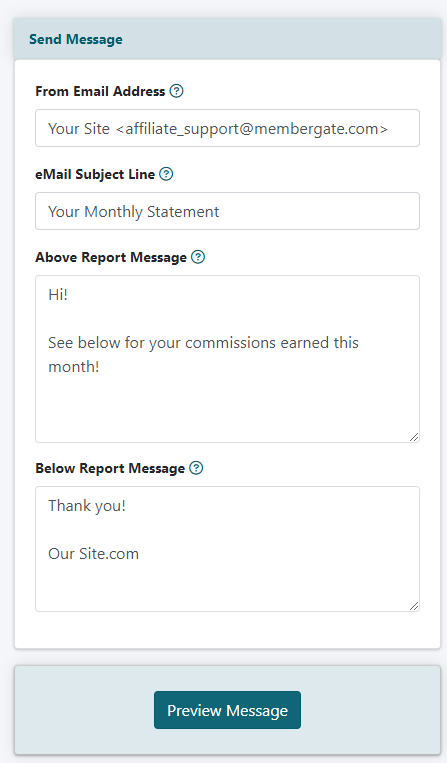Place cursor on the Hi! line
Image resolution: width=447 pixels, height=763 pixels.
tap(58, 294)
